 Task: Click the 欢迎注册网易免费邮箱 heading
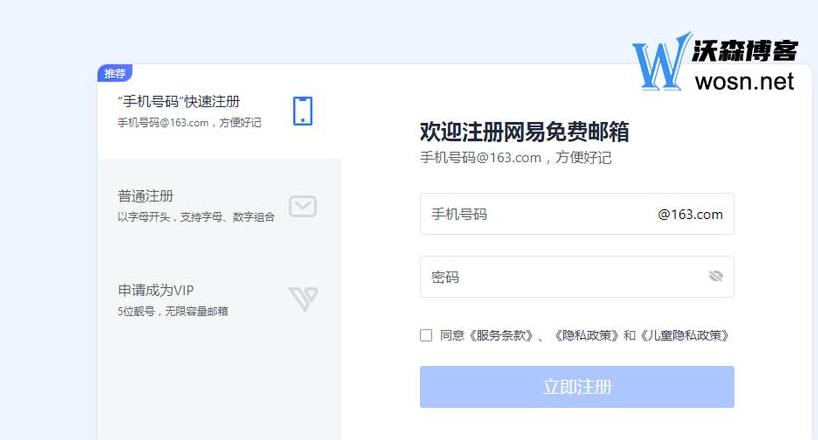coord(524,132)
